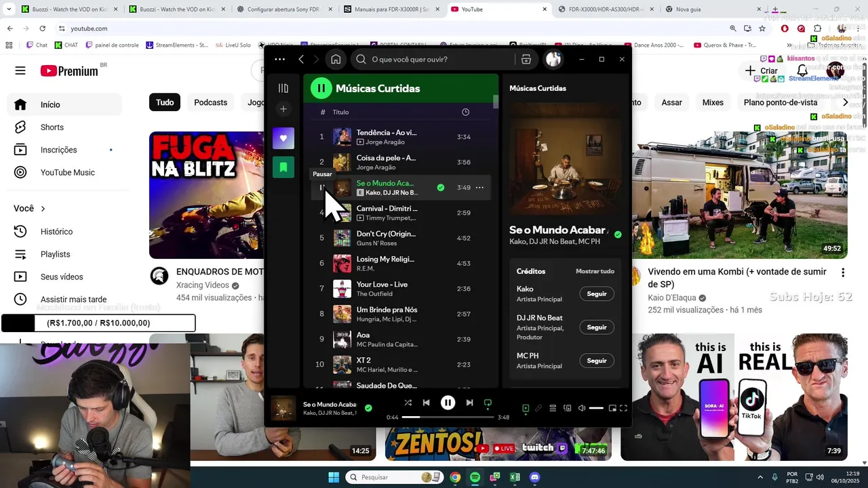Open options for Vivendo em uma Kombi video
This screenshot has height=488, width=868.
pos(843,272)
